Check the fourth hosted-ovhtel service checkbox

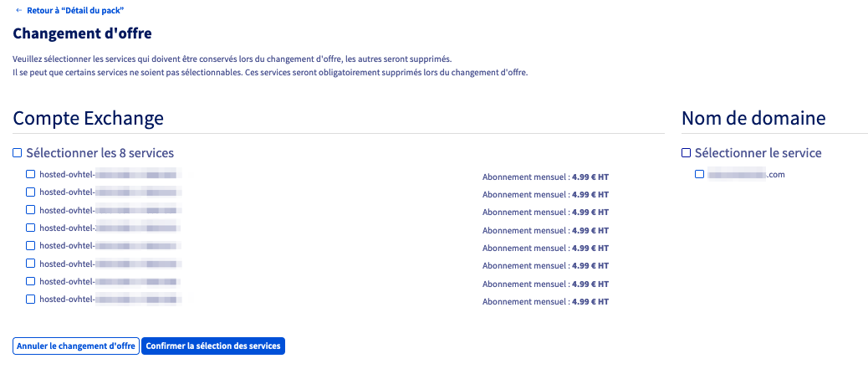click(31, 228)
